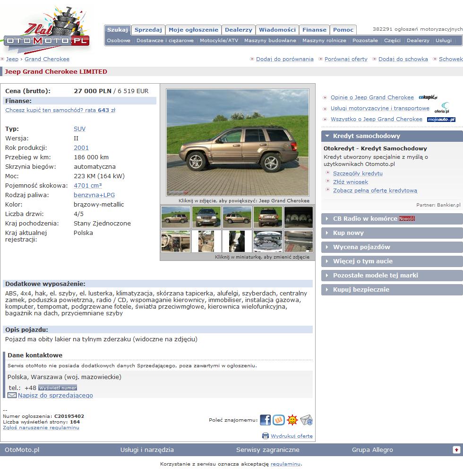
Task: Click Wszystko o Jeep Grand Cherokee link
Action: click(377, 119)
